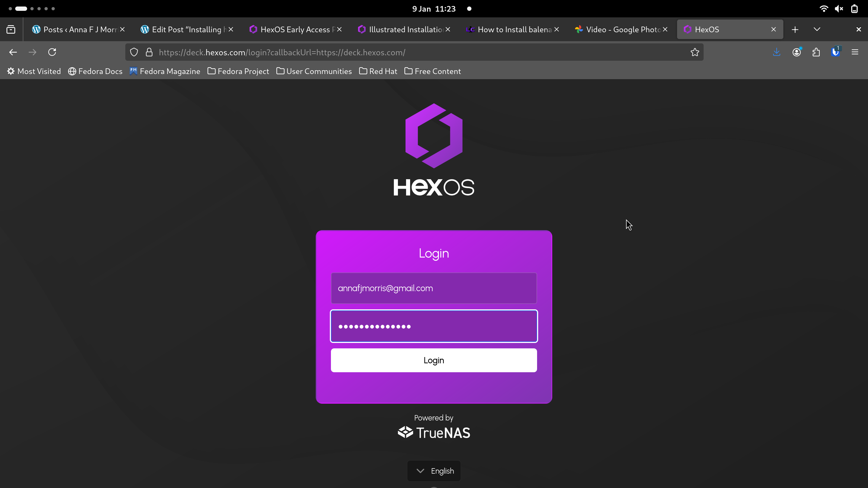Open Most Visited bookmarks
868x488 pixels.
pyautogui.click(x=34, y=71)
